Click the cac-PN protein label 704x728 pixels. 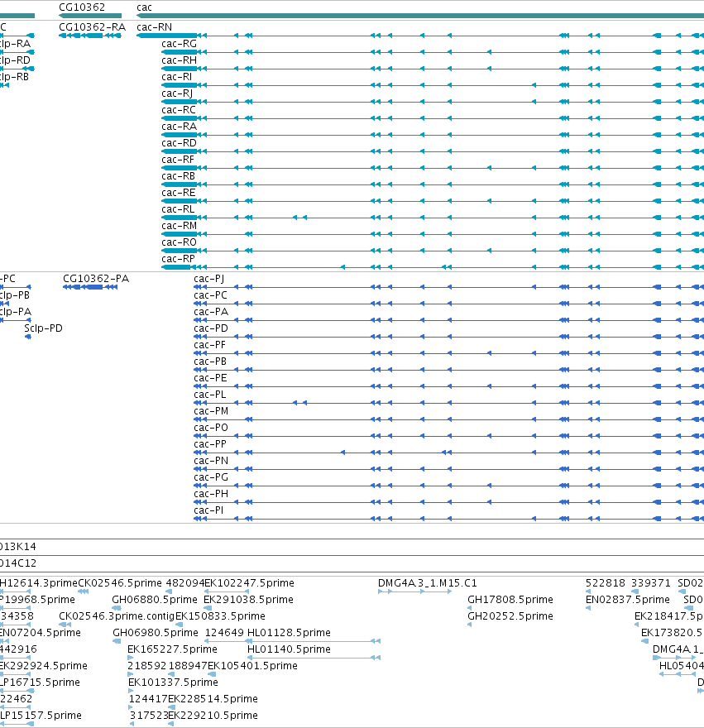(x=211, y=461)
